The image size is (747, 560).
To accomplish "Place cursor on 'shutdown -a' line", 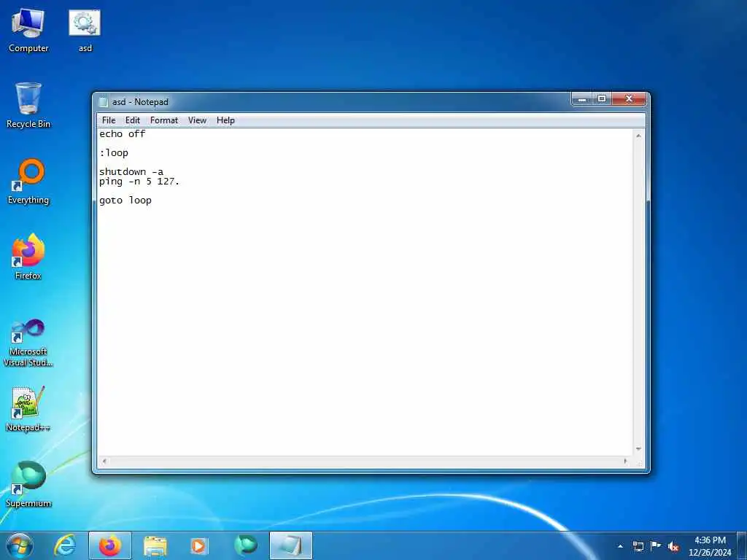I will (x=131, y=172).
